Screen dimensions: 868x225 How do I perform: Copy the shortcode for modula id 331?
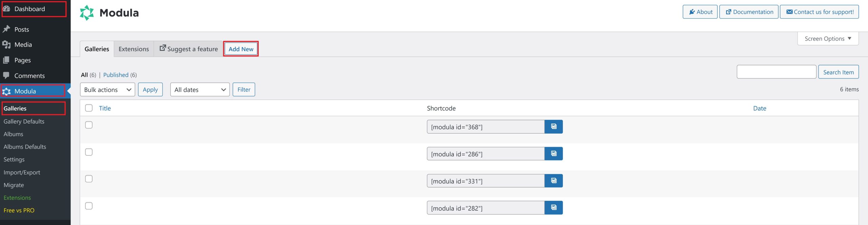pos(553,181)
